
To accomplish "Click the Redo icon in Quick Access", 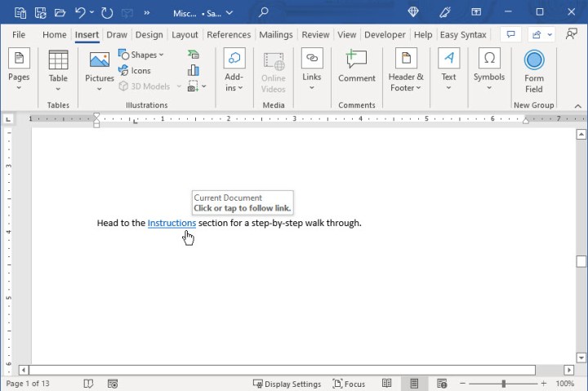I will coord(107,12).
